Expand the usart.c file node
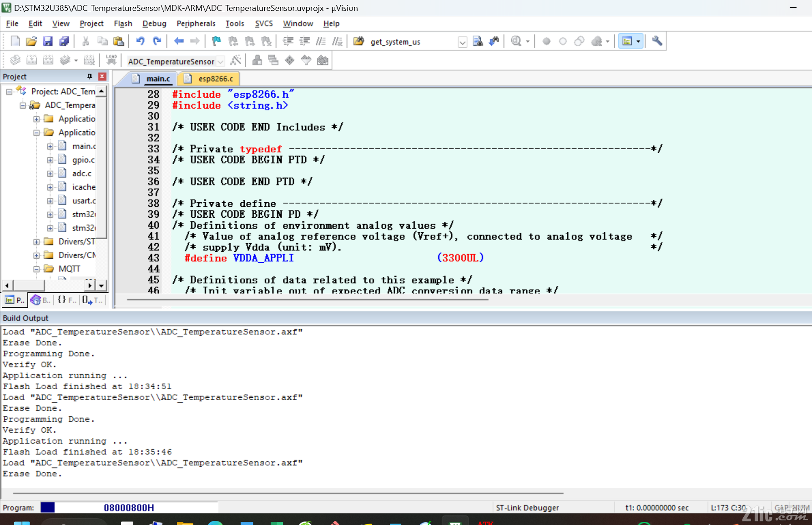This screenshot has width=812, height=525. pyautogui.click(x=50, y=201)
